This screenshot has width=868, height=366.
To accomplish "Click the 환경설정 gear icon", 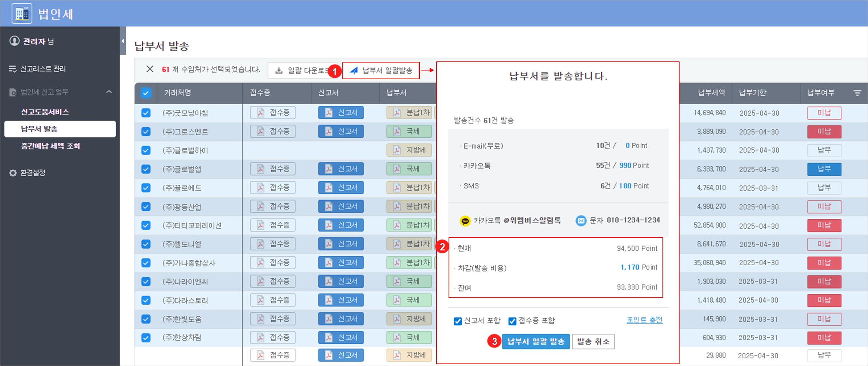I will [13, 173].
